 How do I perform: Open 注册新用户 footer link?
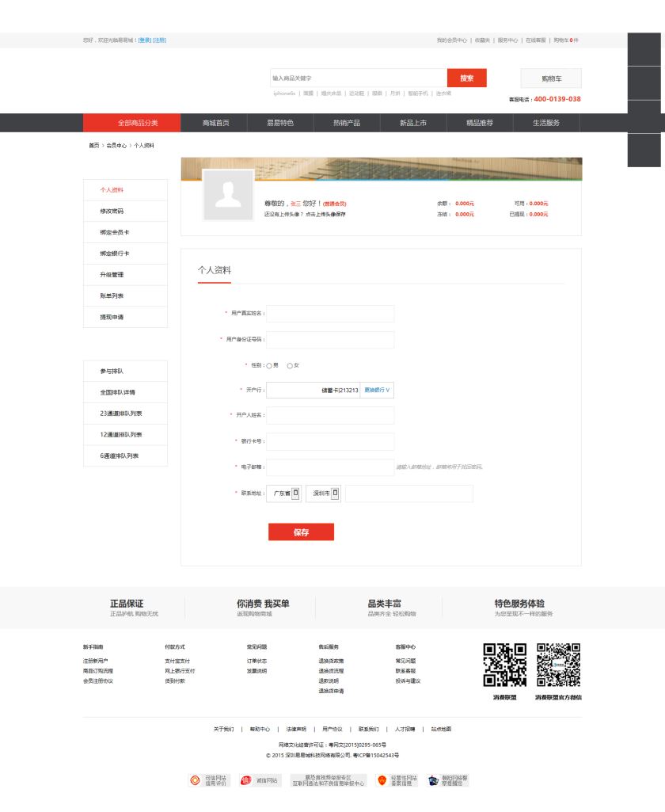tap(95, 661)
